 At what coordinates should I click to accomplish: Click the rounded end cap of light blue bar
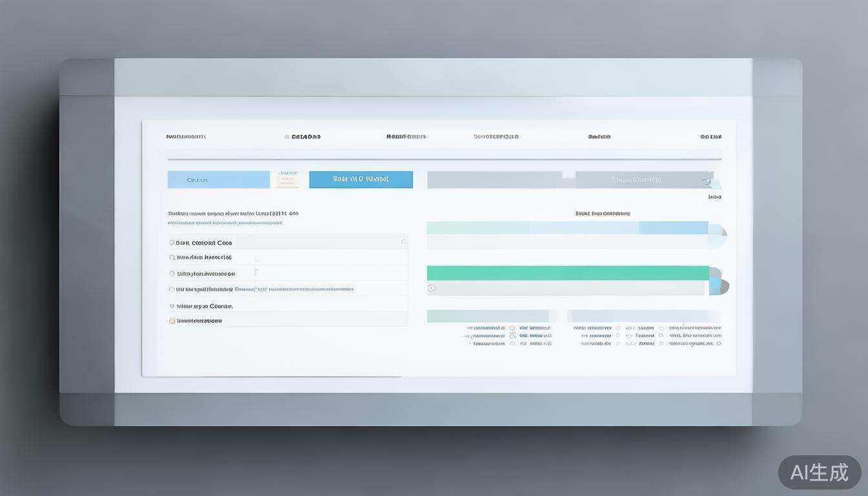coord(718,235)
